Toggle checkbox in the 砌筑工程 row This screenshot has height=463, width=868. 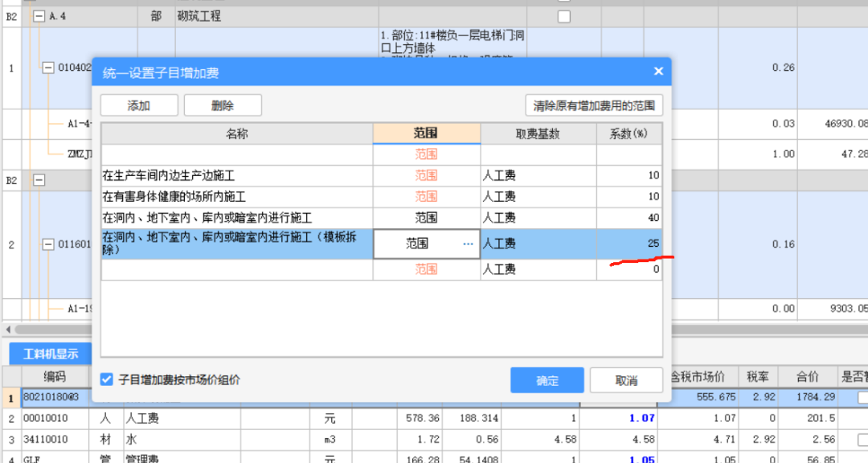563,17
